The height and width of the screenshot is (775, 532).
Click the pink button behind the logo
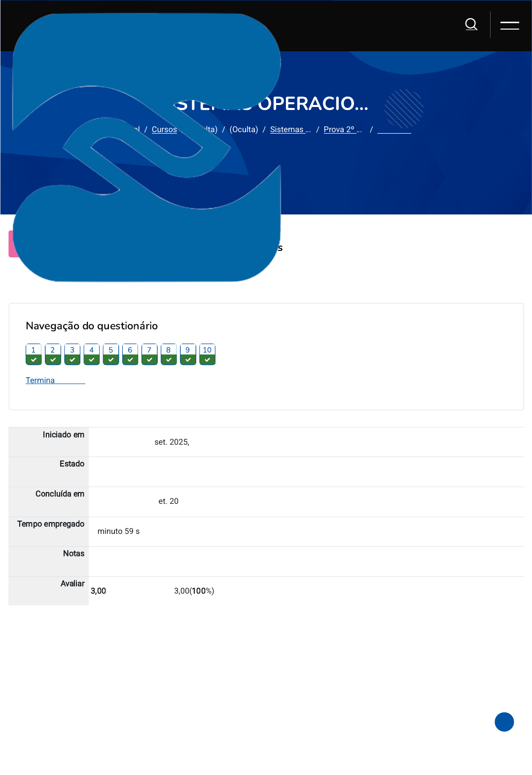(11, 244)
